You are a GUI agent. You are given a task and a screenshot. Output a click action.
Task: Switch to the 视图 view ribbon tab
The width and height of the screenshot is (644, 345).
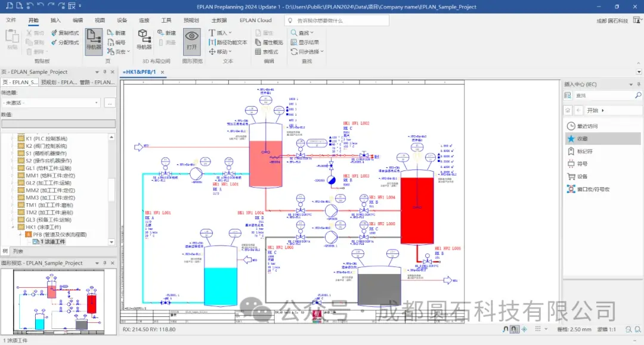(x=100, y=20)
